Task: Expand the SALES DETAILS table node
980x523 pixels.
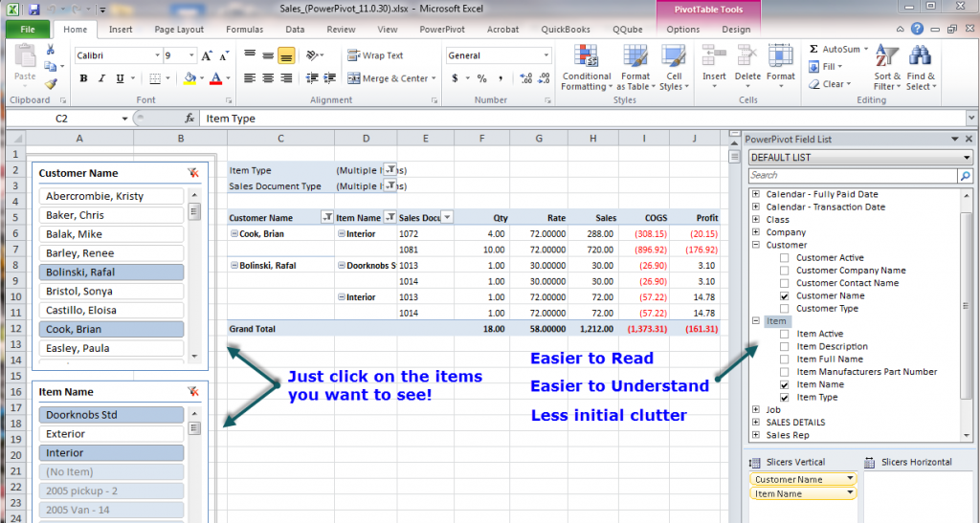Action: coord(756,423)
